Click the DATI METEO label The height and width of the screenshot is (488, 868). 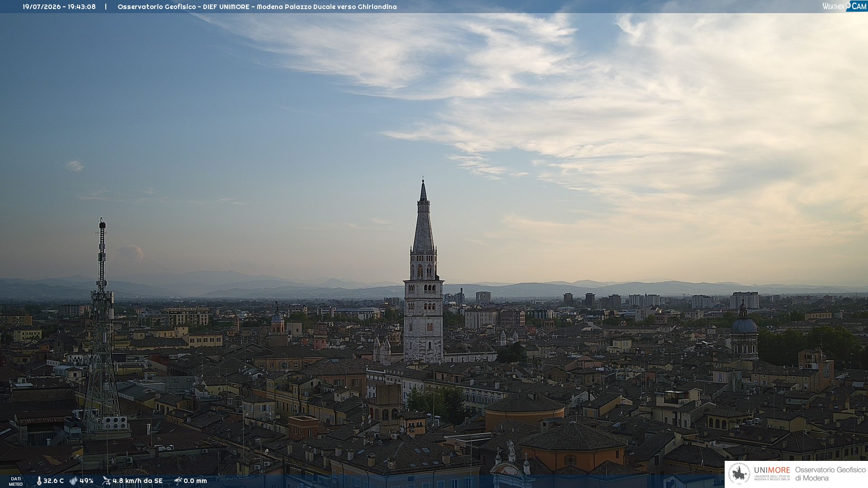[16, 482]
